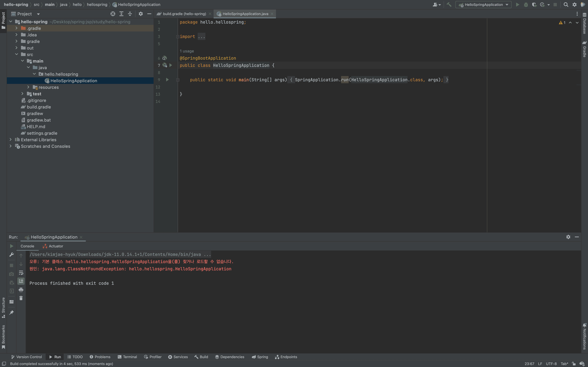Click the Build project hammer icon
Screen dimensions: 588x367
(449, 5)
